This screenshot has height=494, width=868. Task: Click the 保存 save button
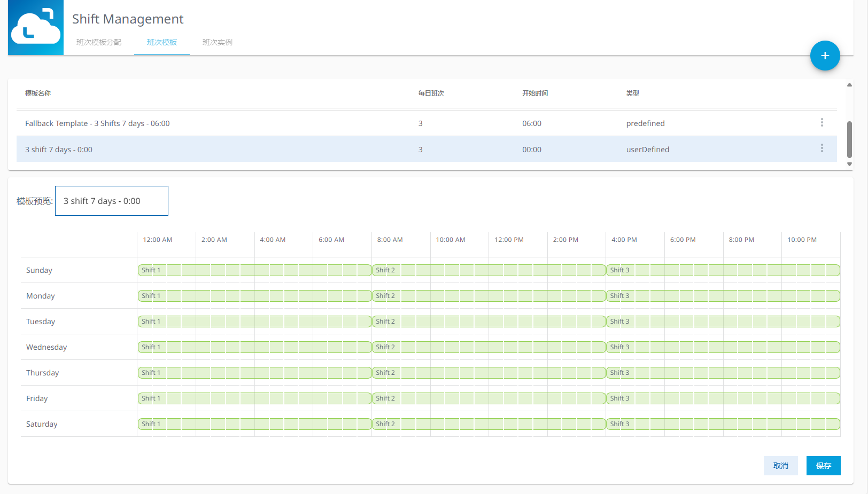823,466
